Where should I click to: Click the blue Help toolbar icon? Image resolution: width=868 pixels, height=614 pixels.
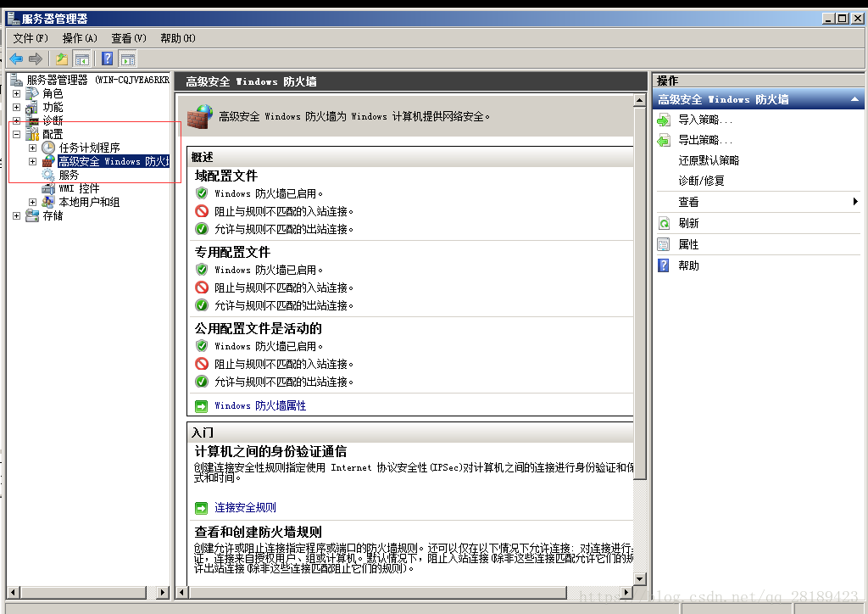click(108, 59)
